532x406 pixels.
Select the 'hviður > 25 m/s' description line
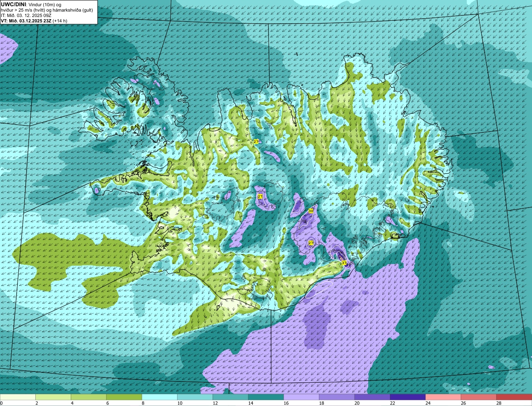tap(47, 10)
